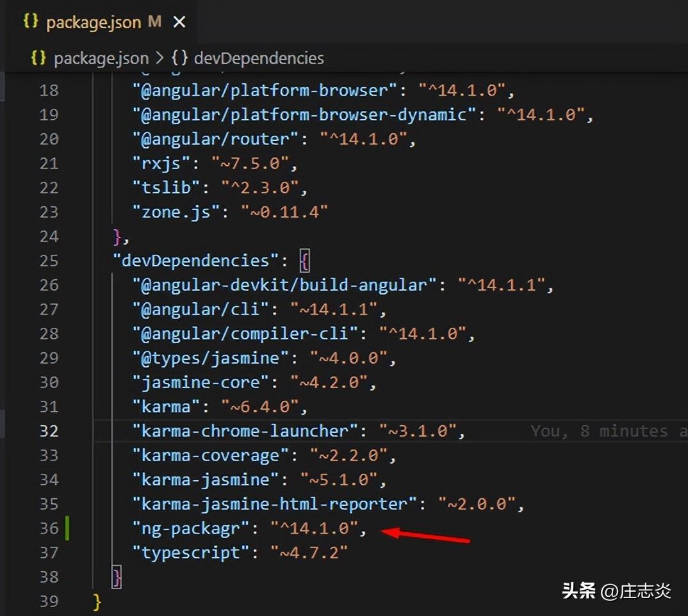
Task: Click the green change marker at line 36
Action: pyautogui.click(x=67, y=528)
